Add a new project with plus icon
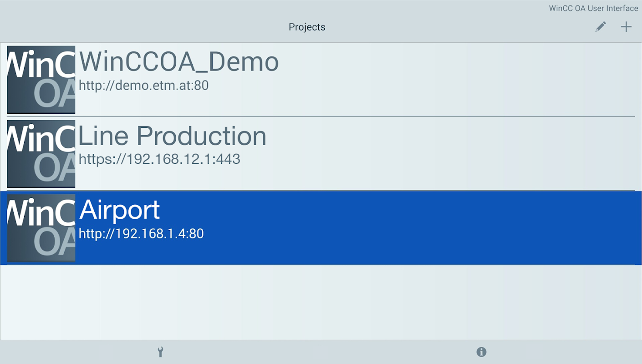 coord(626,27)
